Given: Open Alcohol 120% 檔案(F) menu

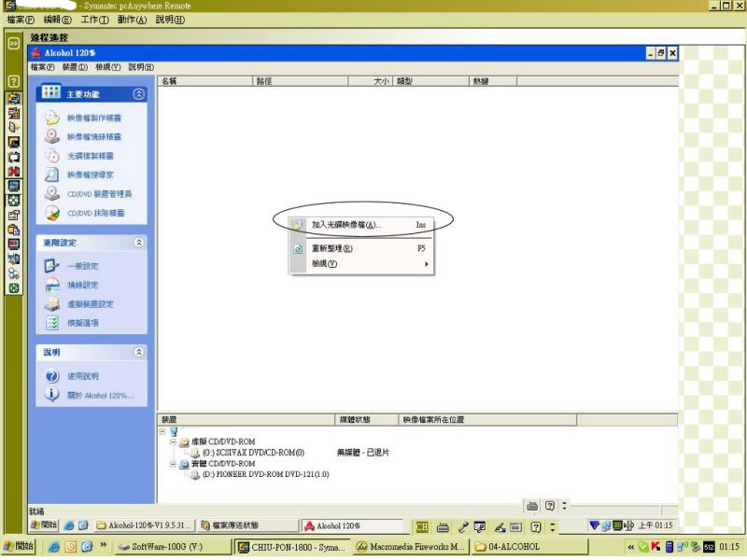Looking at the screenshot, I should 43,67.
